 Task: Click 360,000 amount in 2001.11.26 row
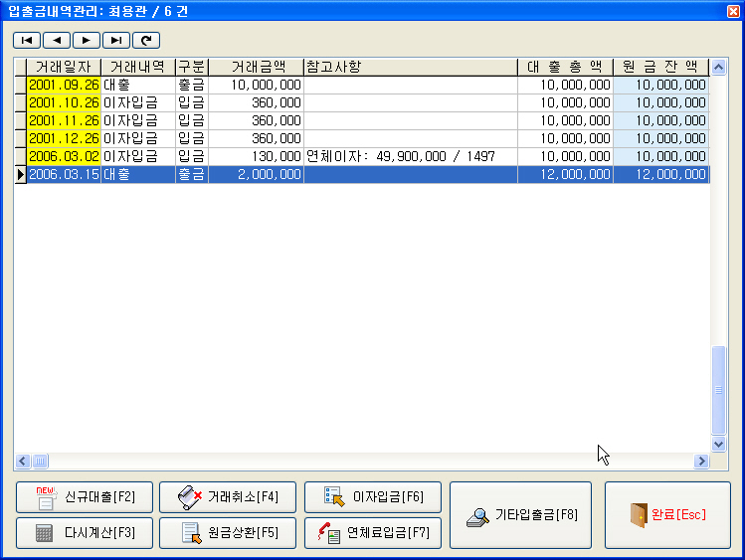[x=256, y=121]
